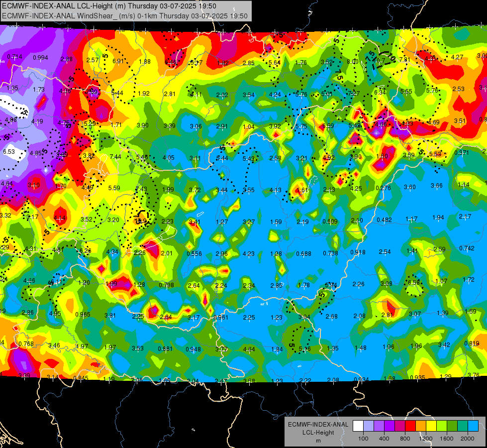Click the wind shear value '0.961'
Image resolution: width=487 pixels, height=448 pixels.
pyautogui.click(x=221, y=318)
